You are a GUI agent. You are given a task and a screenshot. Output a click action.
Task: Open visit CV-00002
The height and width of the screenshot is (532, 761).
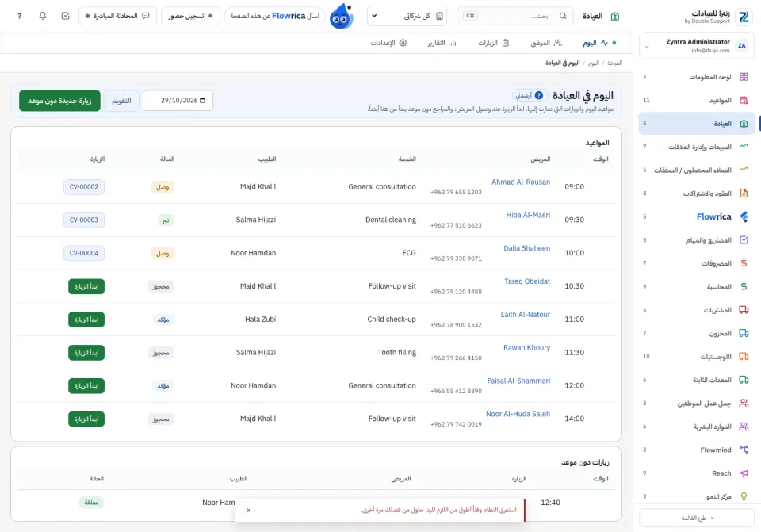click(x=84, y=187)
